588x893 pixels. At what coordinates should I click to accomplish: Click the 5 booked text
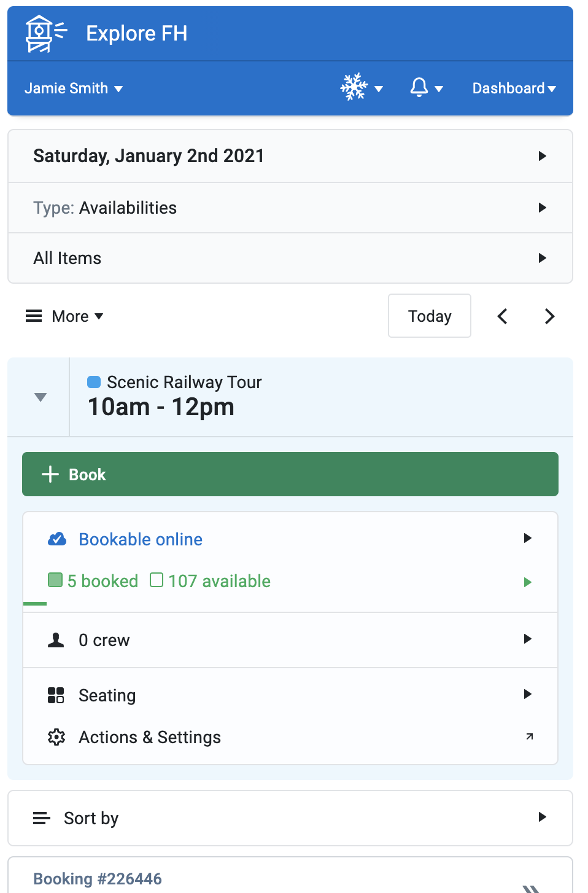(x=103, y=581)
